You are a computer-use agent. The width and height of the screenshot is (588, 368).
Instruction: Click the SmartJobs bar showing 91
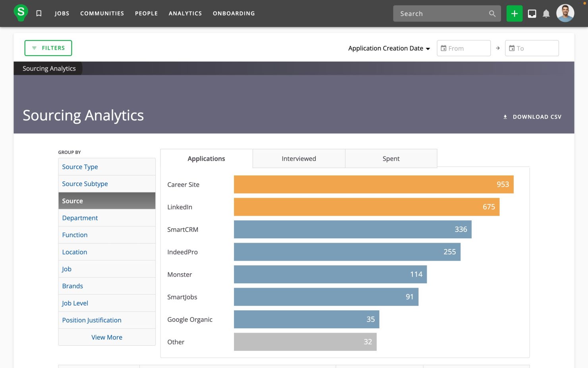(326, 297)
